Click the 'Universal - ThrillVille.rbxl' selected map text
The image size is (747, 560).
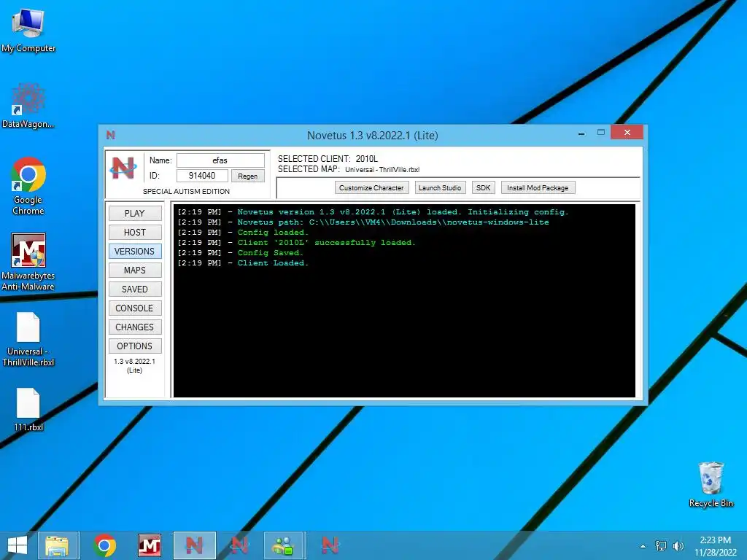[x=382, y=169]
